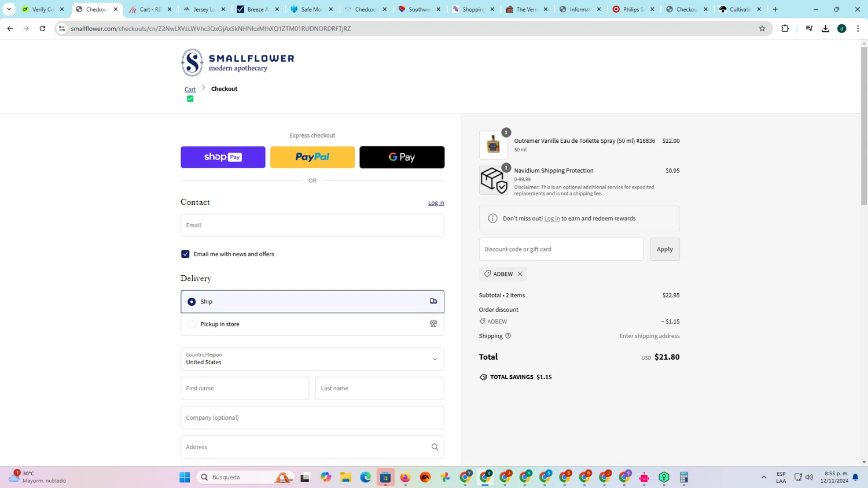Click Log in link beside Contact

(x=436, y=203)
